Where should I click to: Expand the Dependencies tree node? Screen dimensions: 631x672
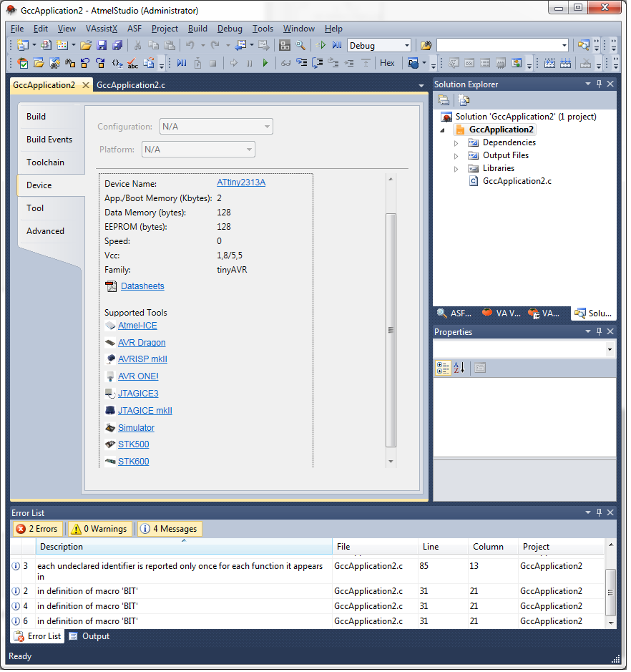tap(456, 142)
